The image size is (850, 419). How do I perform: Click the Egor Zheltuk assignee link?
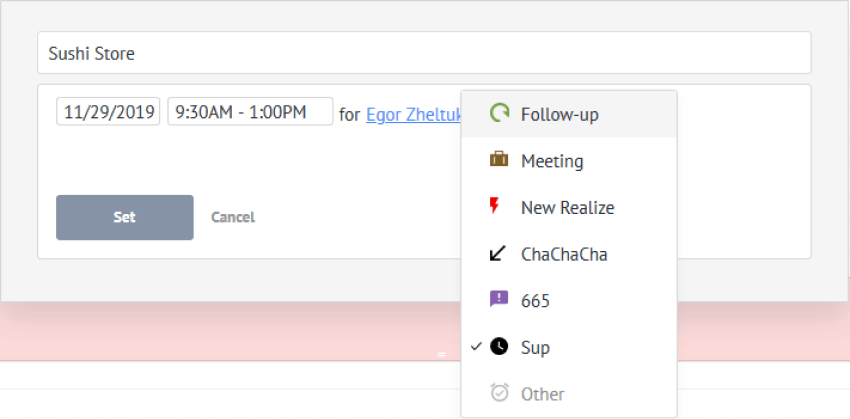pyautogui.click(x=414, y=115)
